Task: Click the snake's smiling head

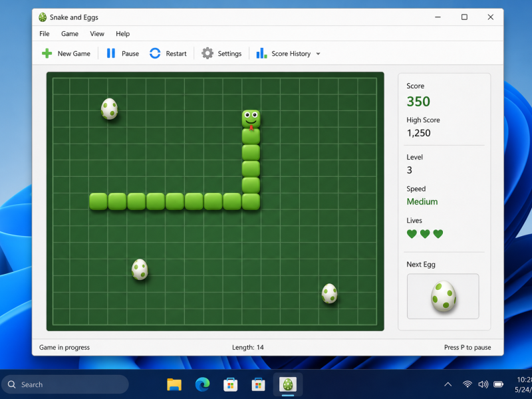Action: tap(251, 120)
